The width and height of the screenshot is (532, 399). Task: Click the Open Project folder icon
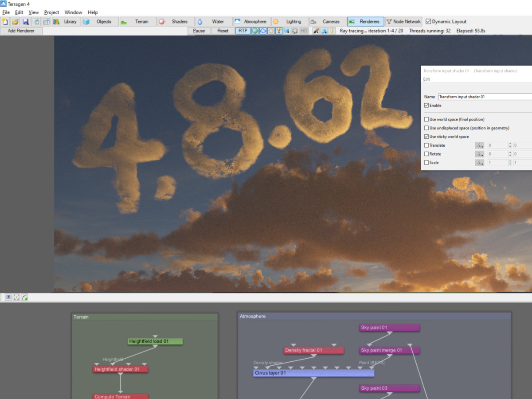[15, 21]
